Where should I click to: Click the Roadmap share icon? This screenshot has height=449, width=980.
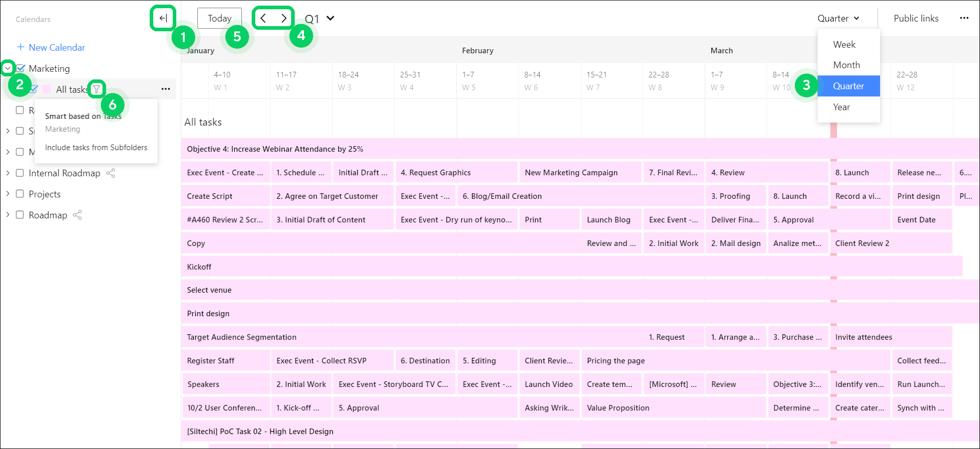pyautogui.click(x=77, y=215)
